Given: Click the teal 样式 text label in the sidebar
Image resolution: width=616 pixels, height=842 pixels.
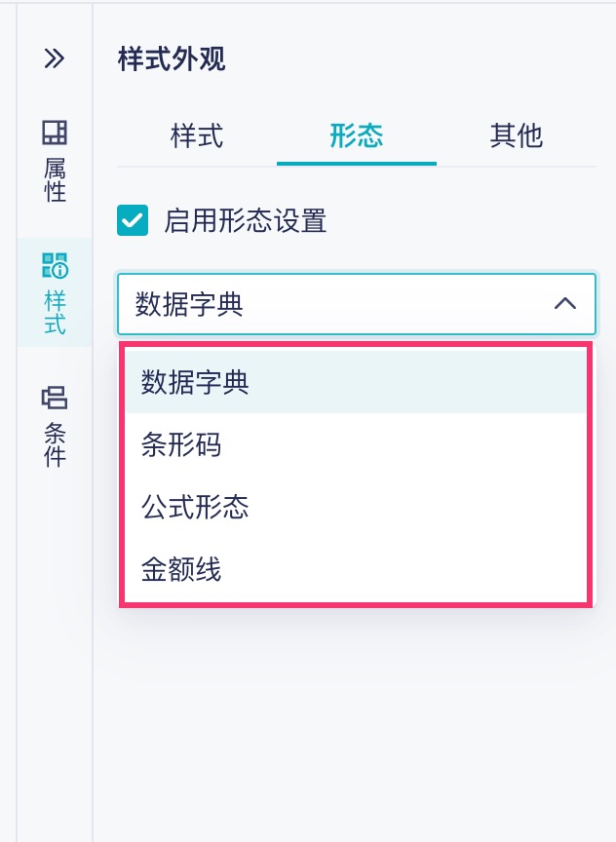Looking at the screenshot, I should pos(55,311).
